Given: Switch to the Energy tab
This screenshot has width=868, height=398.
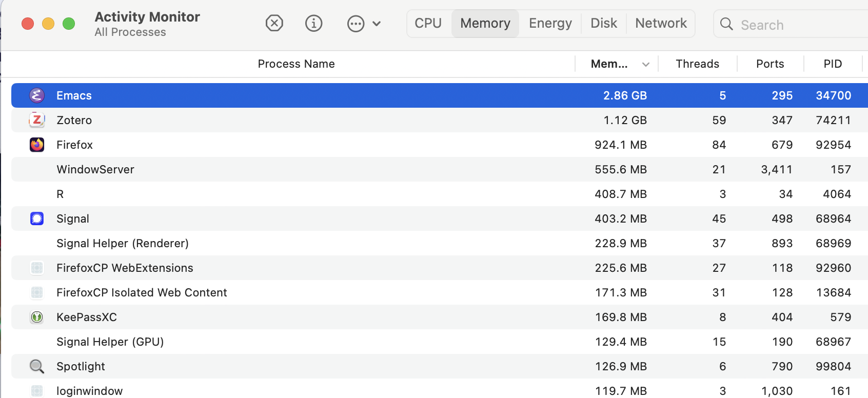Looking at the screenshot, I should (550, 24).
